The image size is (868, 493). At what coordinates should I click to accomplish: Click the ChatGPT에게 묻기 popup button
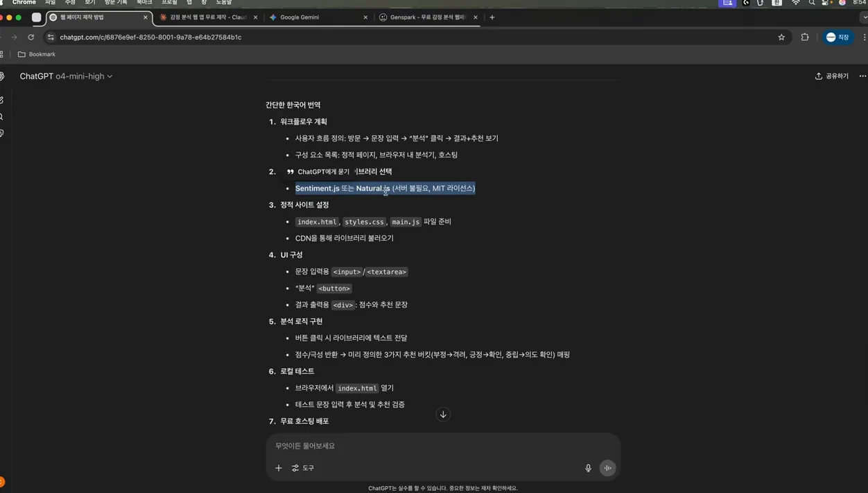[x=319, y=172]
